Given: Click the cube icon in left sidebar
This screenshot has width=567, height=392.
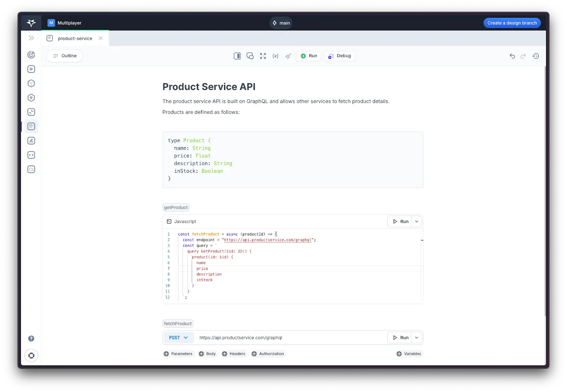Looking at the screenshot, I should click(x=31, y=84).
